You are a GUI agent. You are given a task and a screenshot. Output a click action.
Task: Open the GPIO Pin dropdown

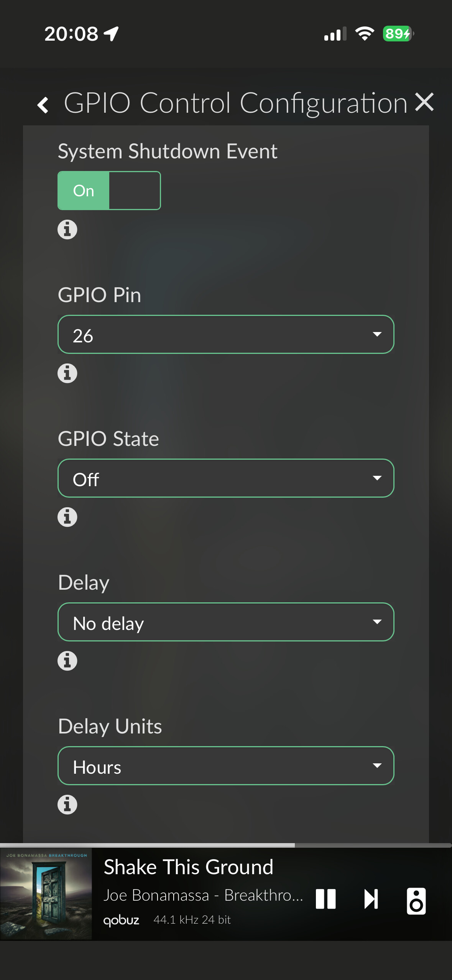pos(226,335)
